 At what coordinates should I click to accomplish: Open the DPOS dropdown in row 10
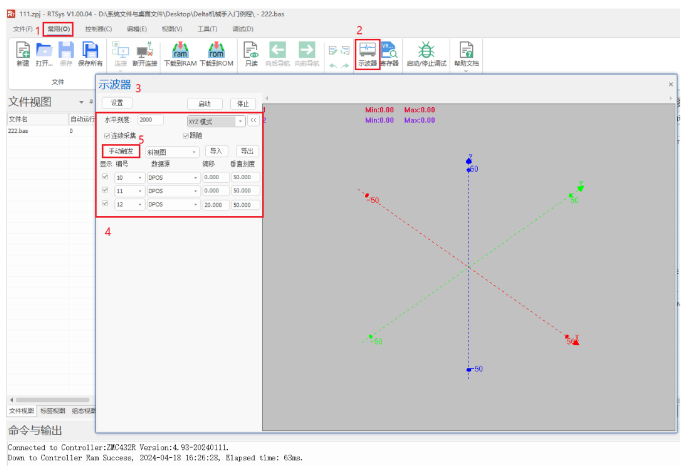point(173,178)
